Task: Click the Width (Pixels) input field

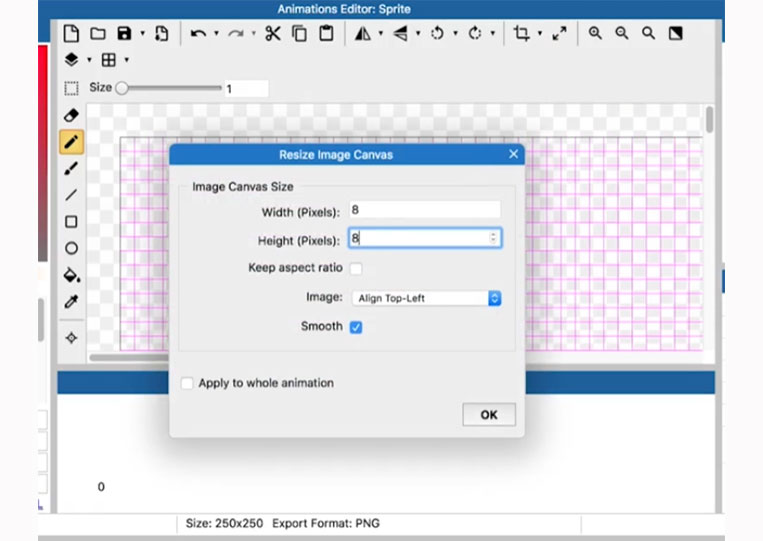Action: (425, 210)
